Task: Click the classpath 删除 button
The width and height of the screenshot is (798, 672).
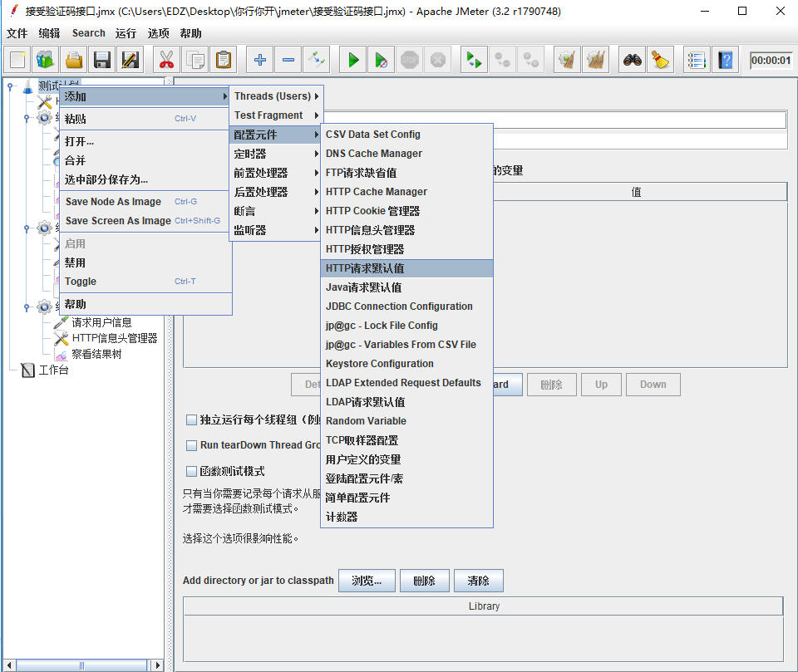Action: point(425,581)
